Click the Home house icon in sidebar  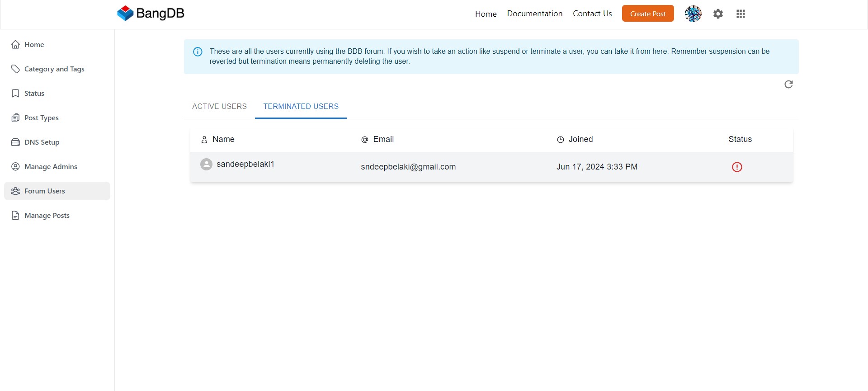tap(15, 44)
